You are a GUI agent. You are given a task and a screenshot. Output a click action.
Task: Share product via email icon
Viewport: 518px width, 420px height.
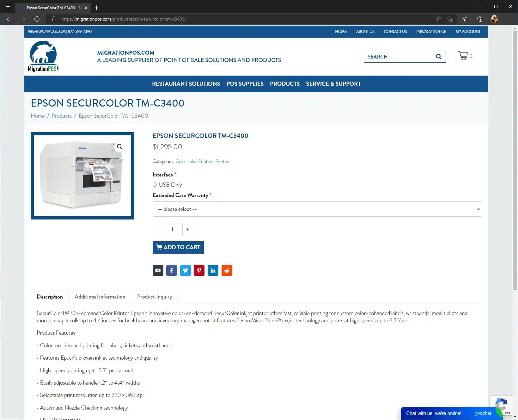[x=158, y=270]
